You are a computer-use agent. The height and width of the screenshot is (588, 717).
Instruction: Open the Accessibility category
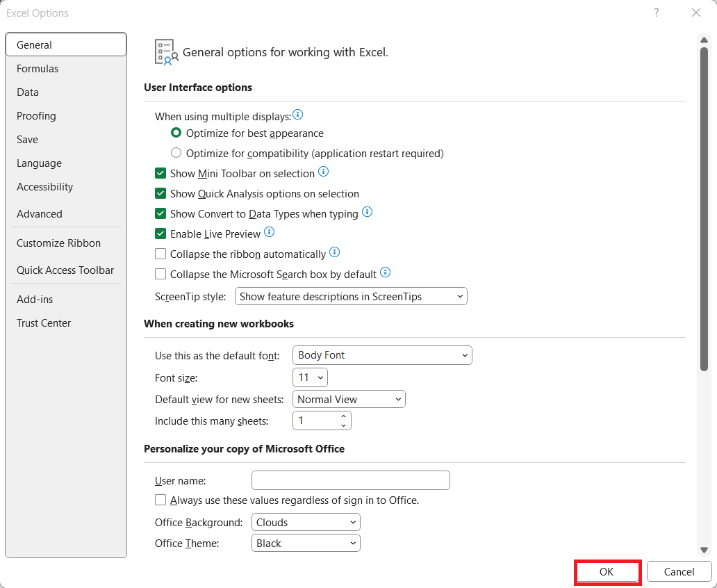[x=66, y=187]
